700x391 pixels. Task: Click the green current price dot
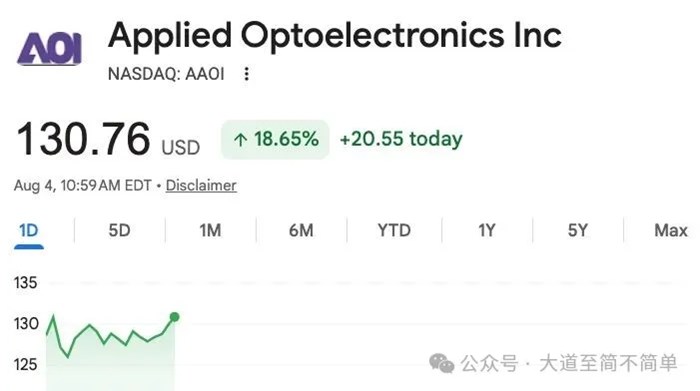(x=175, y=317)
